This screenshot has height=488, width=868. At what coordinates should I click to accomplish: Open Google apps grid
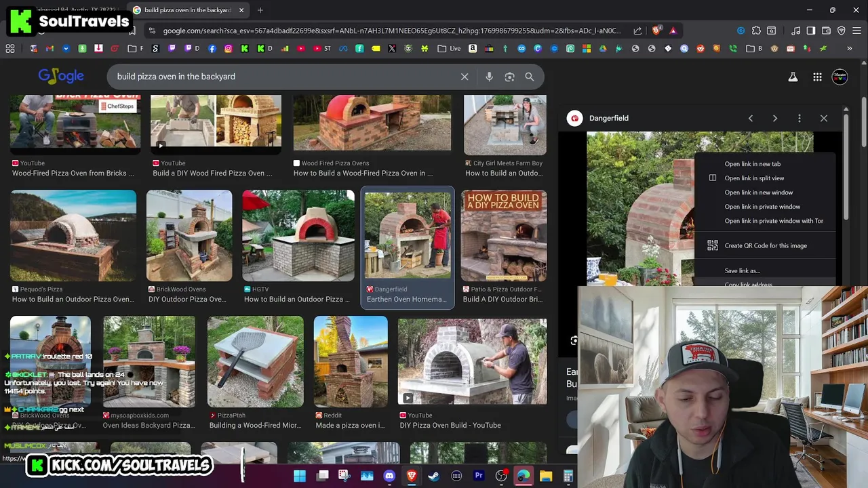(817, 77)
